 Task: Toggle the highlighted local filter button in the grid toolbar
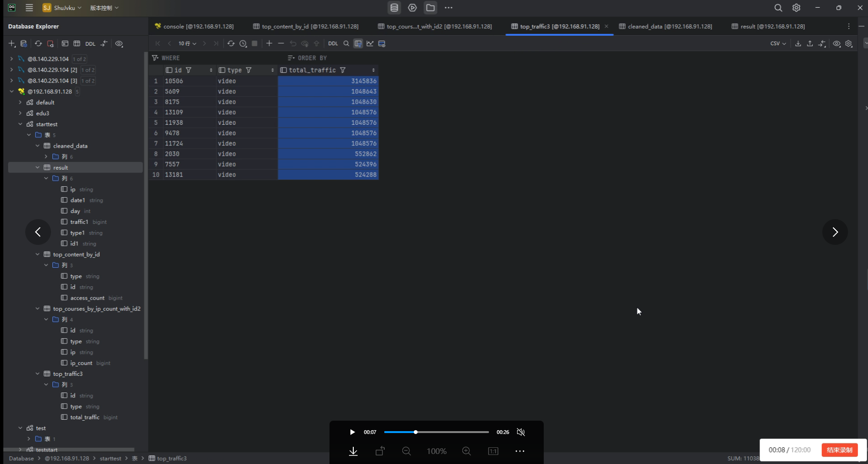click(x=358, y=43)
